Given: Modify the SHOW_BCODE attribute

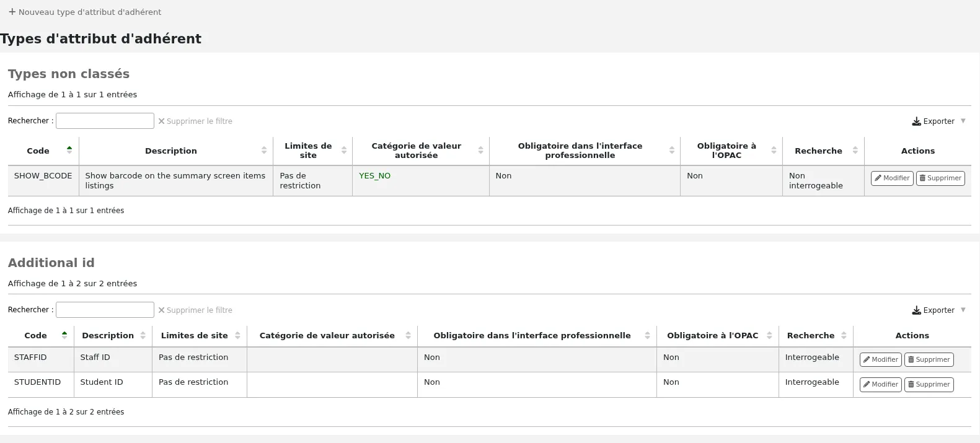Looking at the screenshot, I should point(892,178).
